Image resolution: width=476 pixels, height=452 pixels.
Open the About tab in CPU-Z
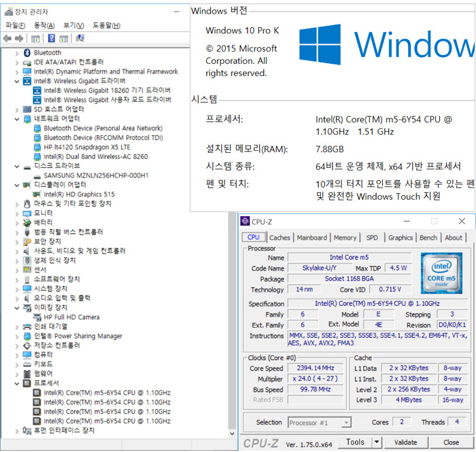[454, 237]
